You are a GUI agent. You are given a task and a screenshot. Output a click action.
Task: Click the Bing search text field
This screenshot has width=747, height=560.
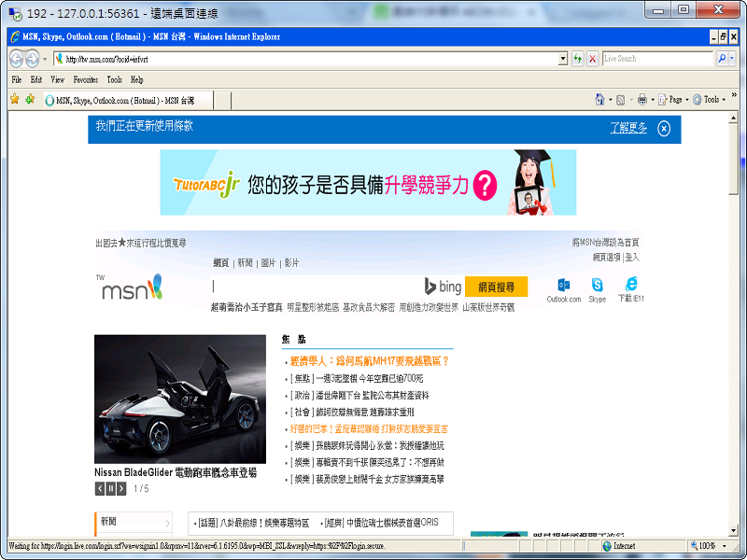(317, 287)
